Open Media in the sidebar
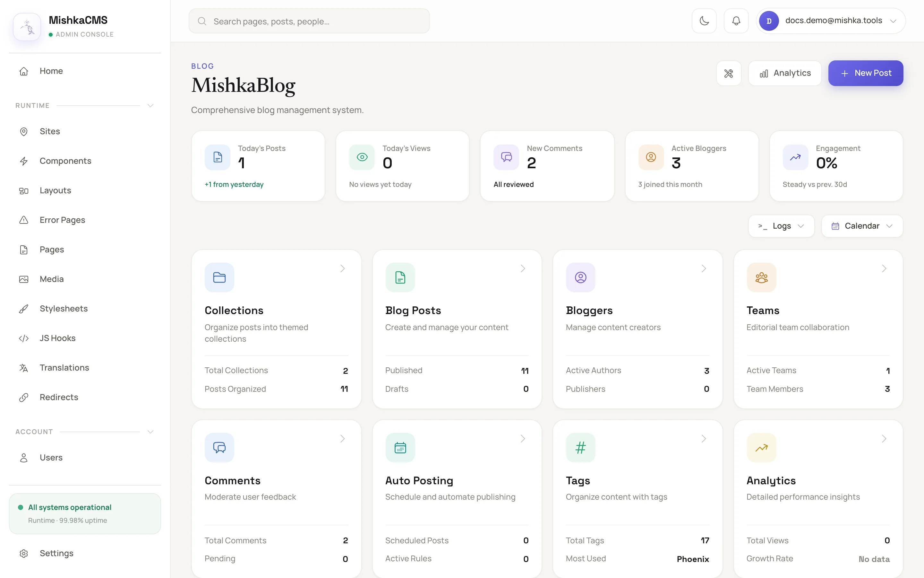Screen dimensions: 924x578 [x=85, y=279]
